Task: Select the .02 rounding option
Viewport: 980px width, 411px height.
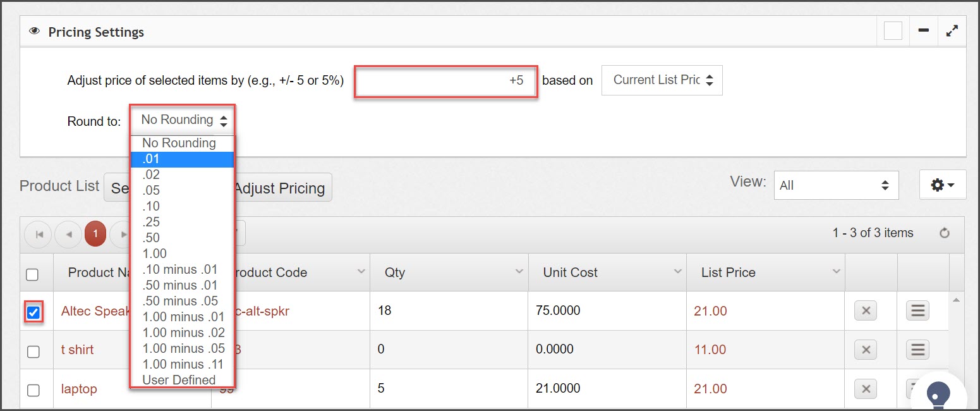Action: tap(182, 175)
